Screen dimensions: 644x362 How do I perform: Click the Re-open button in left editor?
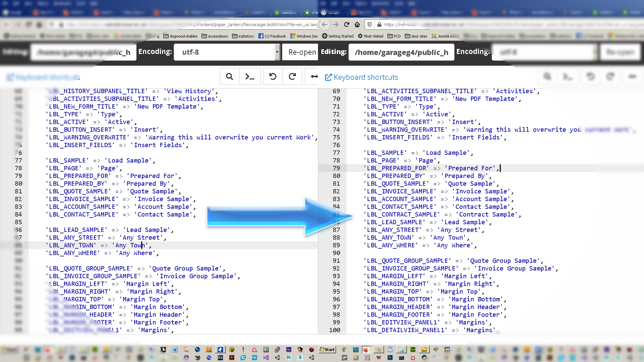[300, 52]
